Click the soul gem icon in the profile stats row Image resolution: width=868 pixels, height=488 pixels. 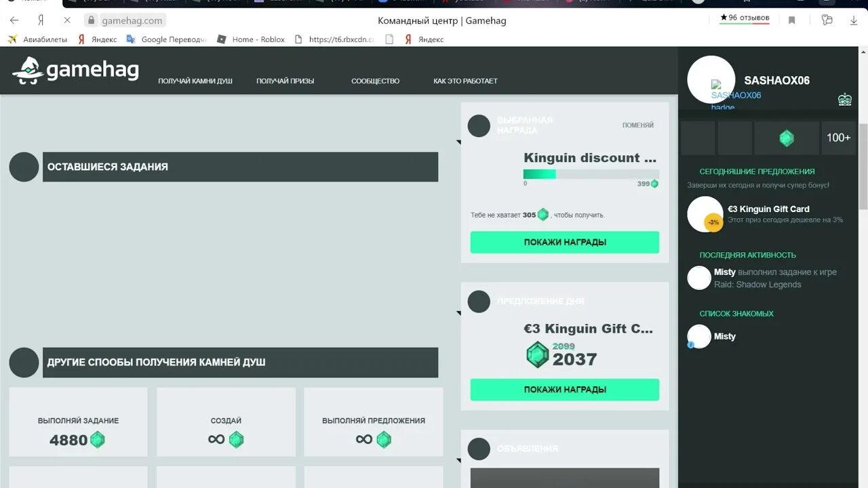[x=787, y=138]
